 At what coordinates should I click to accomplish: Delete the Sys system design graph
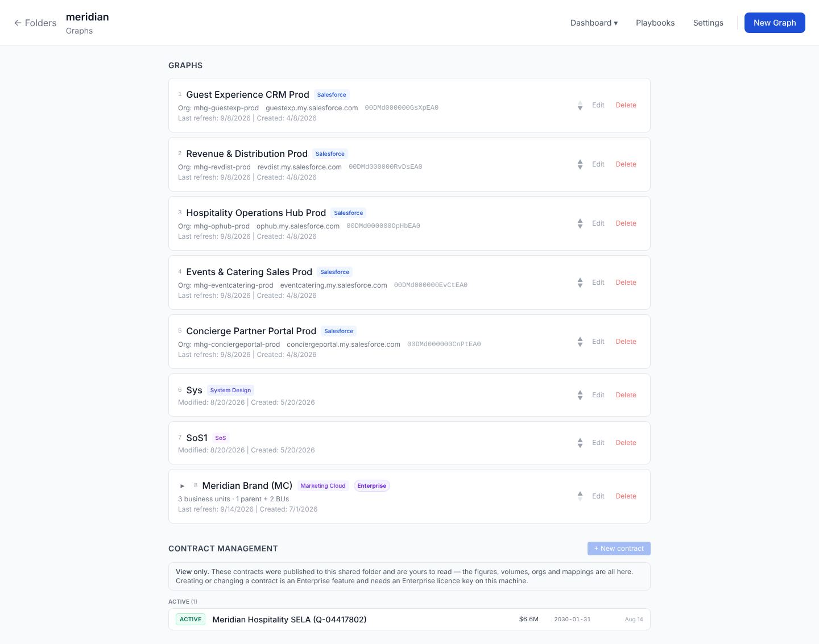pyautogui.click(x=626, y=395)
